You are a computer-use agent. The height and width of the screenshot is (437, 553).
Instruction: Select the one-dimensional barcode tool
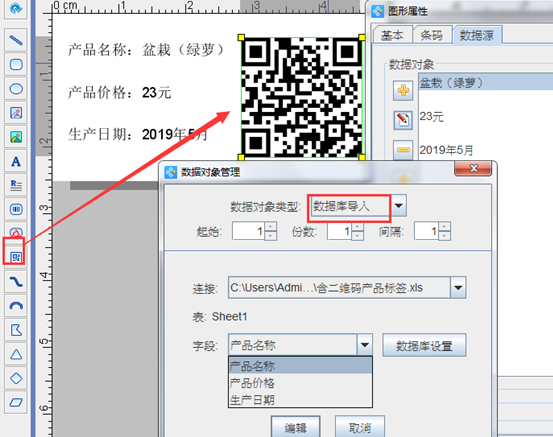[x=16, y=210]
